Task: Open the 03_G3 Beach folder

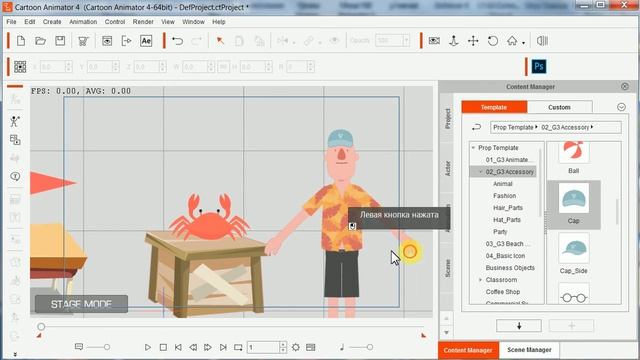Action: pos(507,244)
